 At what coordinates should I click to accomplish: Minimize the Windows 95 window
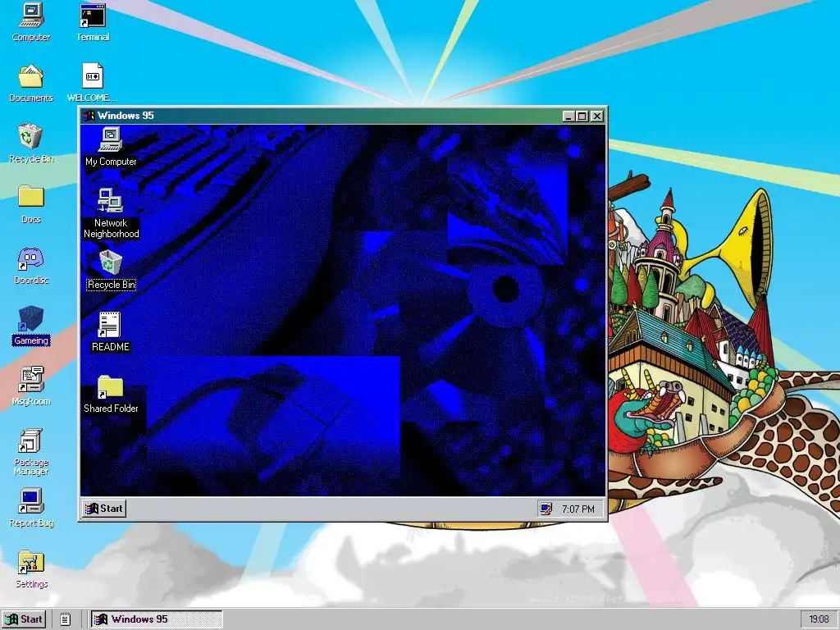[x=569, y=116]
